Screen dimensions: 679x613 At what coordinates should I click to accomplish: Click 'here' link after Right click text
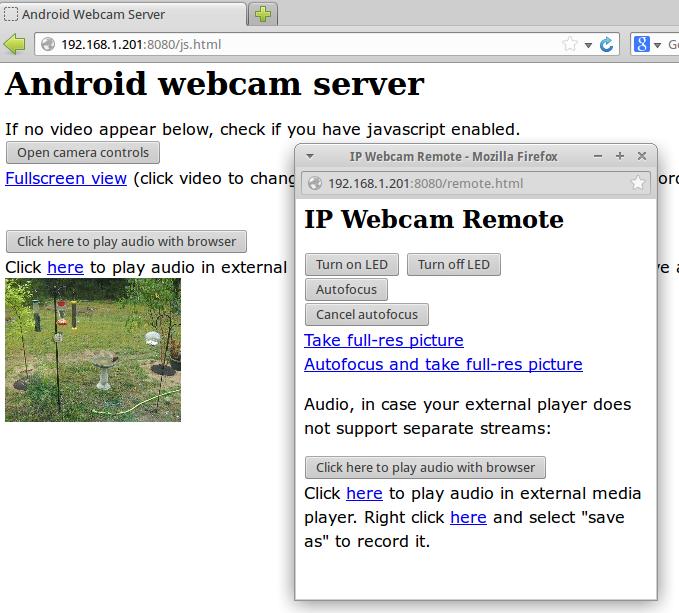click(x=468, y=518)
